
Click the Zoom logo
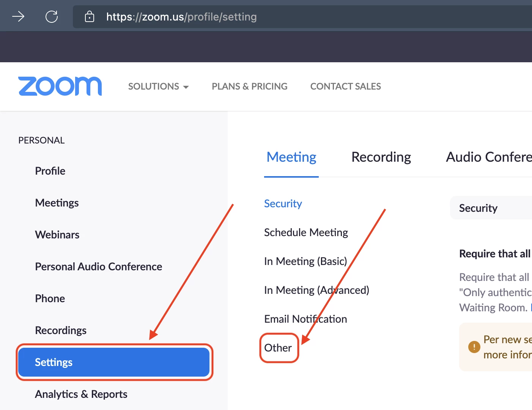tap(60, 86)
